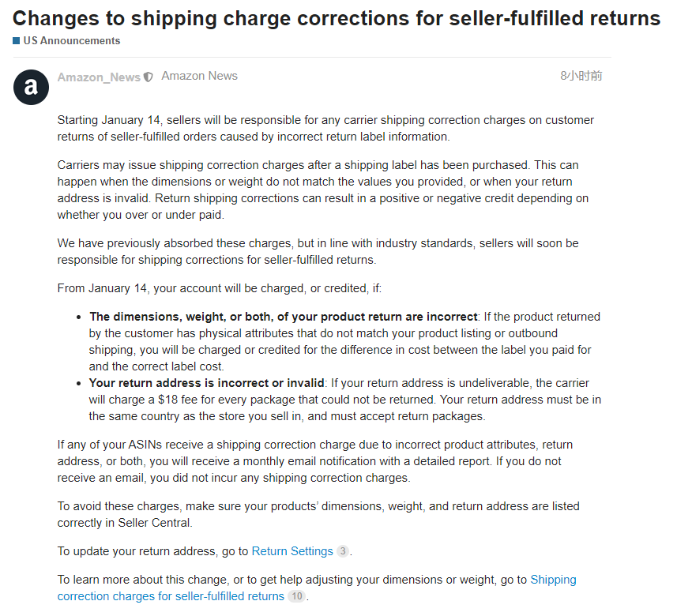Click the click-count badge showing 10
Viewport: 692px width, 616px height.
pyautogui.click(x=296, y=596)
